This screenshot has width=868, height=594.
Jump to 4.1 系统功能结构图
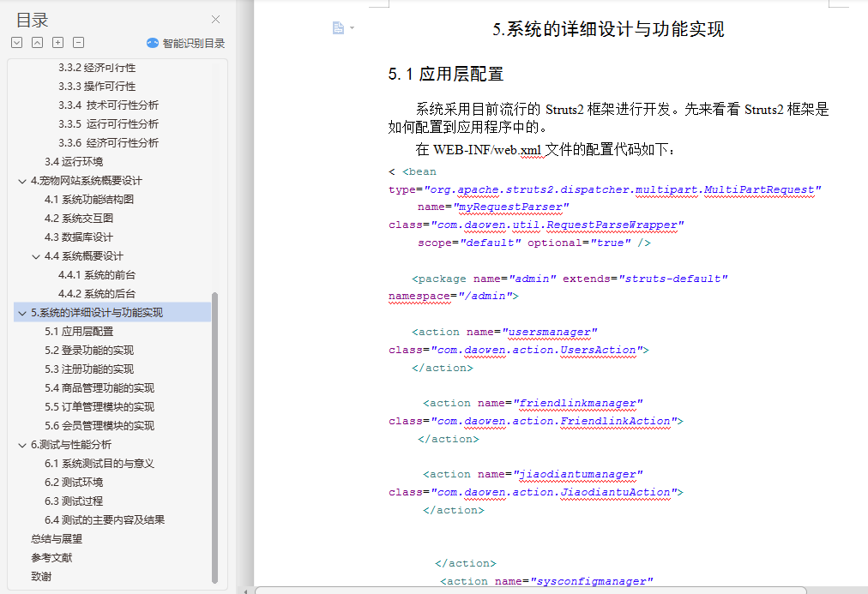pyautogui.click(x=89, y=199)
